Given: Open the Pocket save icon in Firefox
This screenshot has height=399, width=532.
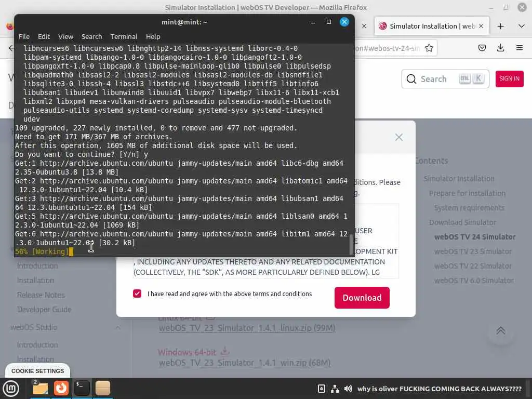Looking at the screenshot, I should pyautogui.click(x=482, y=48).
